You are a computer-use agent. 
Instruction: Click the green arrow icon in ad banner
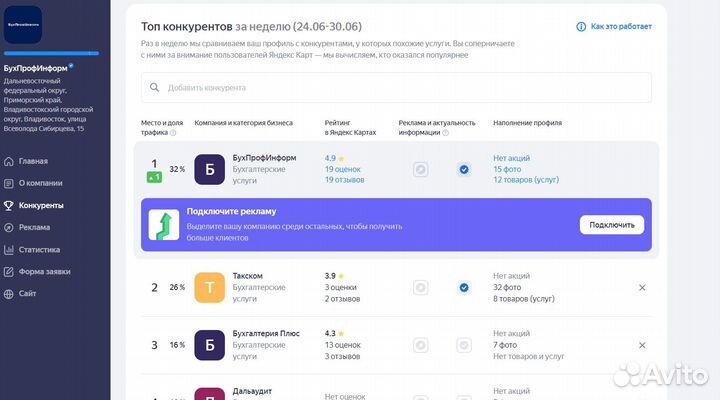(164, 225)
